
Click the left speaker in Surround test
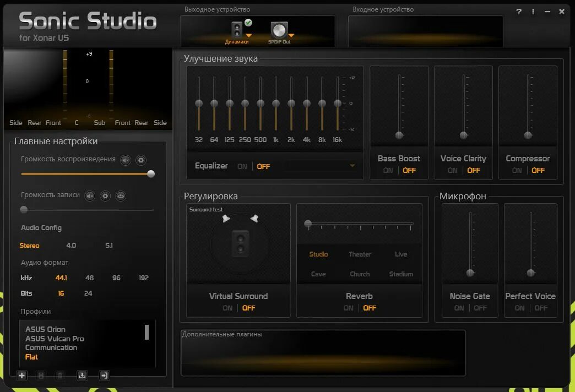[x=226, y=219]
